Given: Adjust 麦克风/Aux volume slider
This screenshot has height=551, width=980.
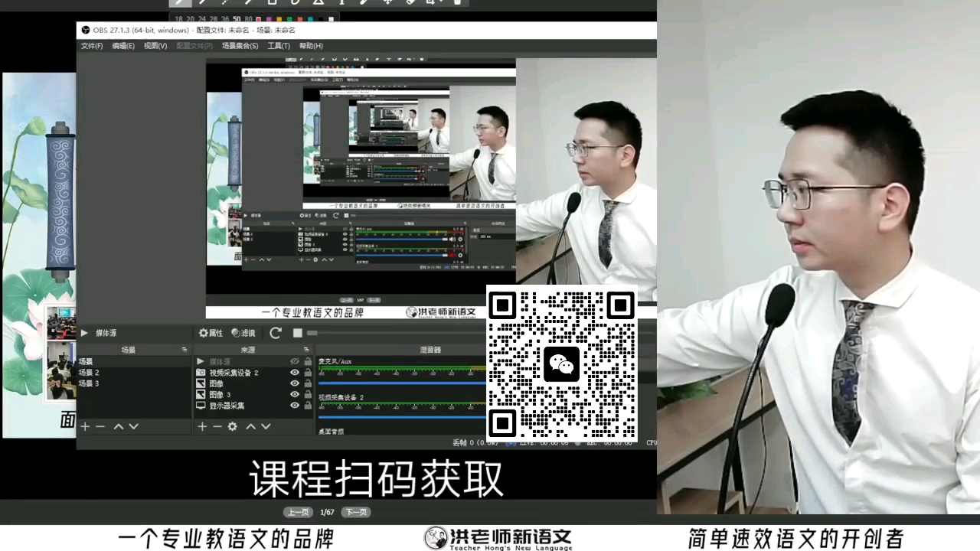Looking at the screenshot, I should pos(402,383).
